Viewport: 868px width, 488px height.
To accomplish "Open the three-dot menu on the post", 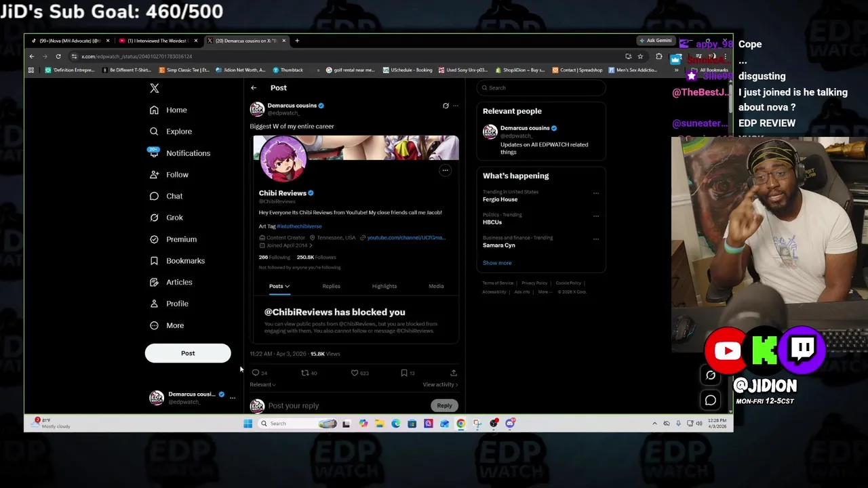I will click(456, 106).
